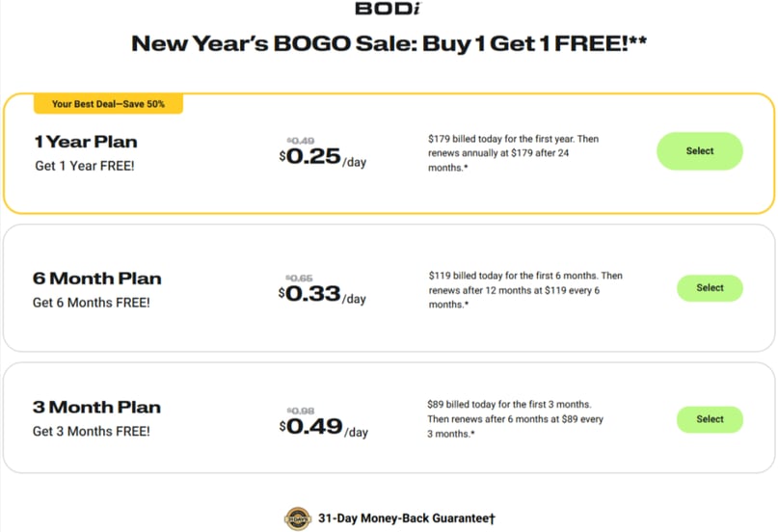Viewport: 778px width, 532px height.
Task: Select the 1 Year Plan button
Action: coord(700,151)
